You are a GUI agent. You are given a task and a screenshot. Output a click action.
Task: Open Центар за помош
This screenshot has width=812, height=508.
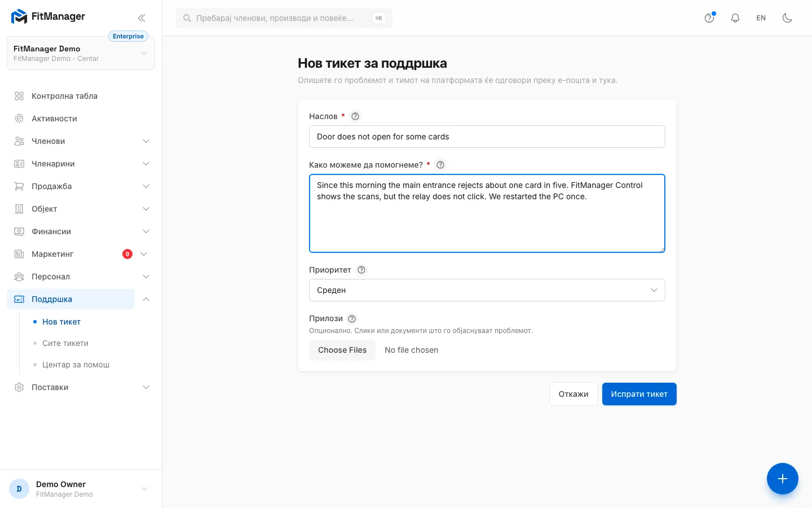click(x=76, y=365)
